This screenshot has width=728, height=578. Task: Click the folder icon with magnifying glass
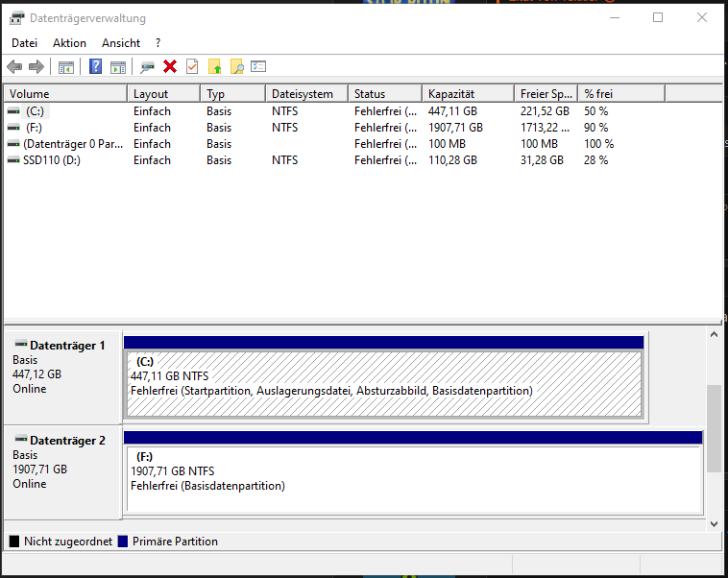(237, 67)
